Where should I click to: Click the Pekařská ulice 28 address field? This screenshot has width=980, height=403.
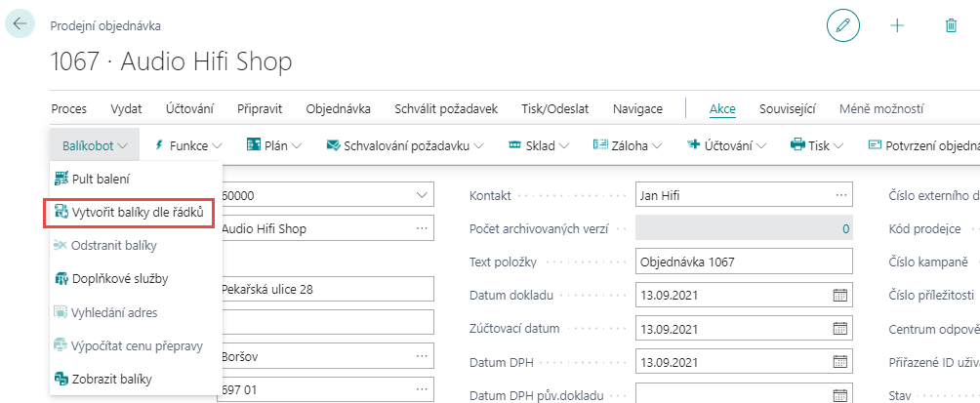click(x=325, y=289)
